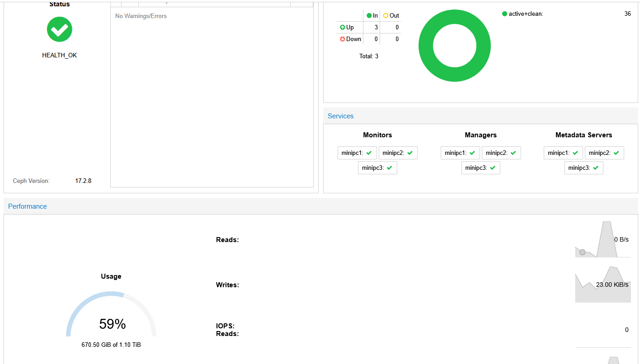
Task: Click the checkmark beside minipc3 under Managers
Action: (493, 168)
